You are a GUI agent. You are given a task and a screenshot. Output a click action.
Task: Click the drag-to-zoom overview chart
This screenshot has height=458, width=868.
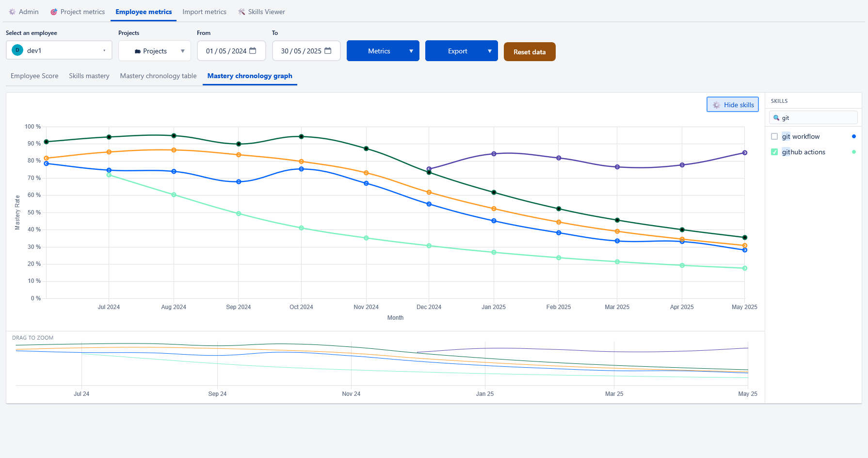tap(382, 364)
